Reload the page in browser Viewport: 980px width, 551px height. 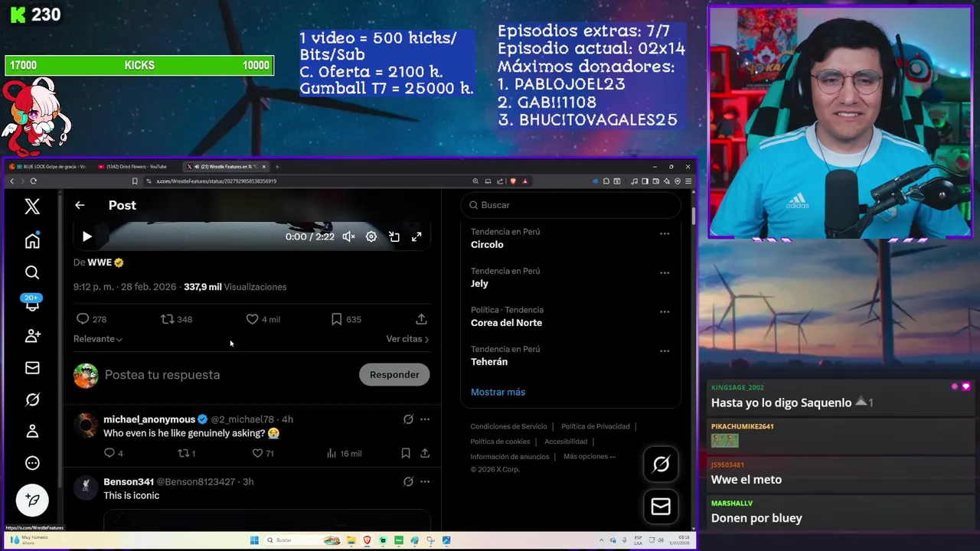33,181
